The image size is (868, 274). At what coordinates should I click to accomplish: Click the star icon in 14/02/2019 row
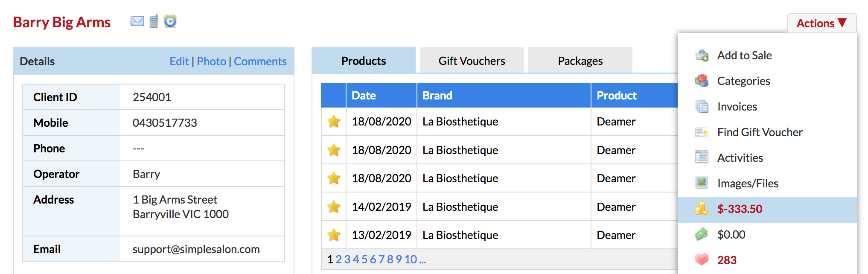click(334, 207)
